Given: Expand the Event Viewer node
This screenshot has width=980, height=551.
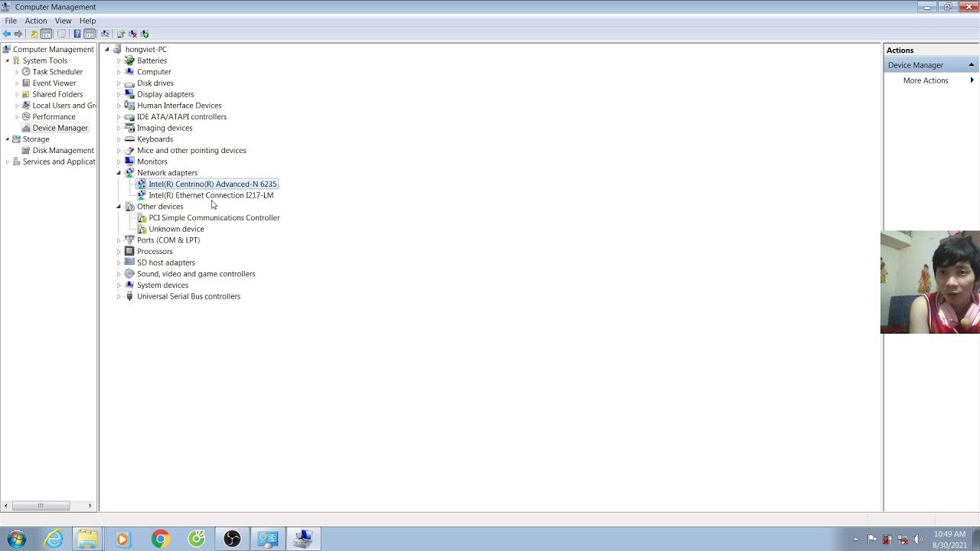Looking at the screenshot, I should pyautogui.click(x=17, y=83).
